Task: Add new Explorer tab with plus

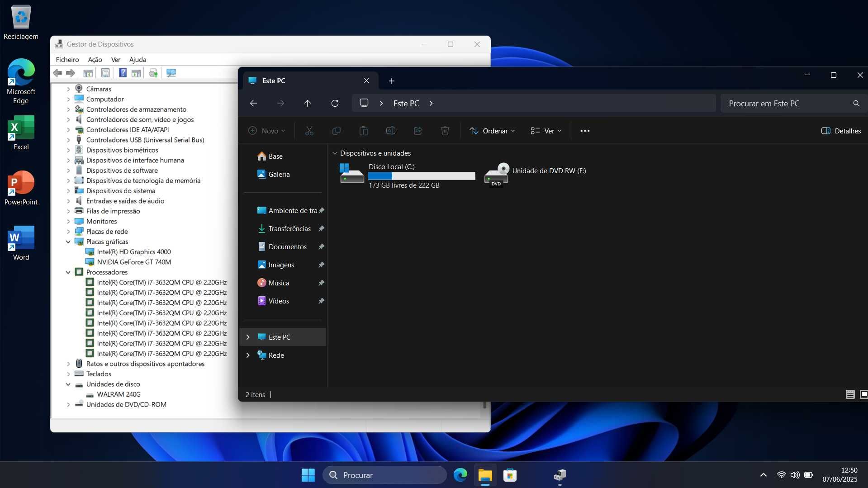Action: tap(392, 81)
